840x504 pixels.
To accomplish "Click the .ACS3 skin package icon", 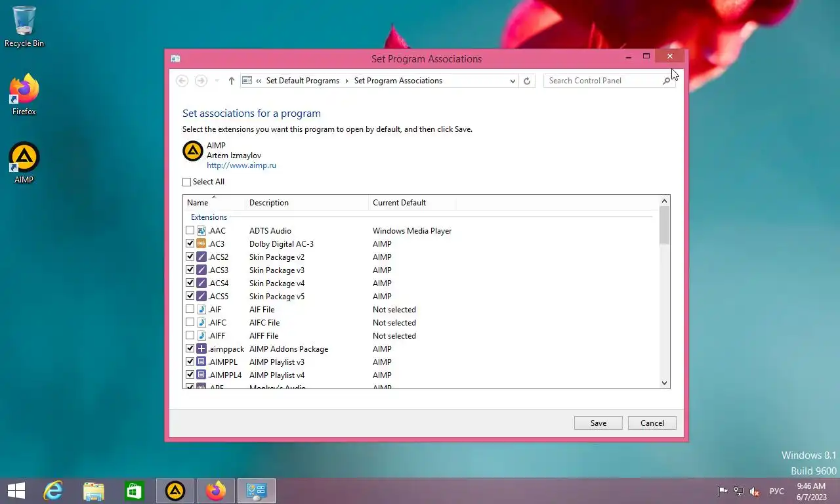I will [202, 270].
